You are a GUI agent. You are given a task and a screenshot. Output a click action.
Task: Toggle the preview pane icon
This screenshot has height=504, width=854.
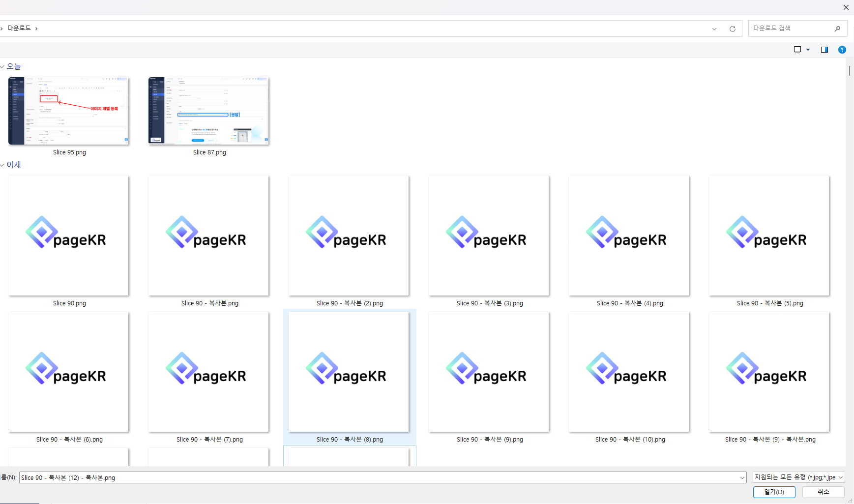click(x=825, y=50)
